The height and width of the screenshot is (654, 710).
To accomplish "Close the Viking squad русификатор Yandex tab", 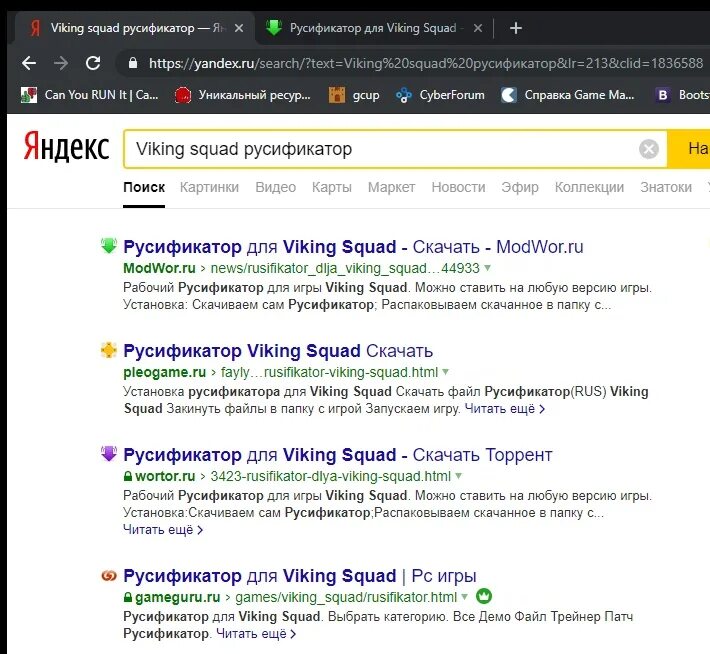I will tap(239, 28).
